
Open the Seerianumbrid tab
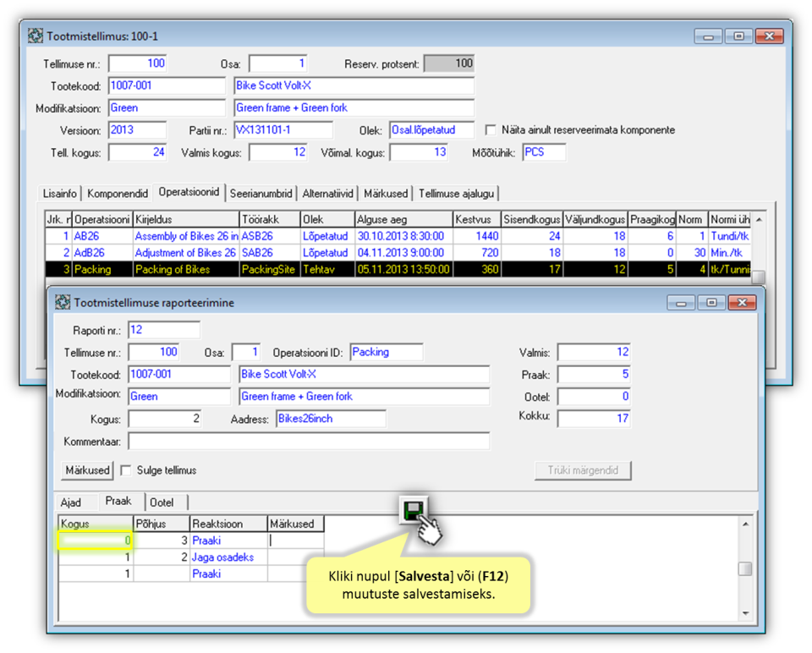pyautogui.click(x=262, y=193)
